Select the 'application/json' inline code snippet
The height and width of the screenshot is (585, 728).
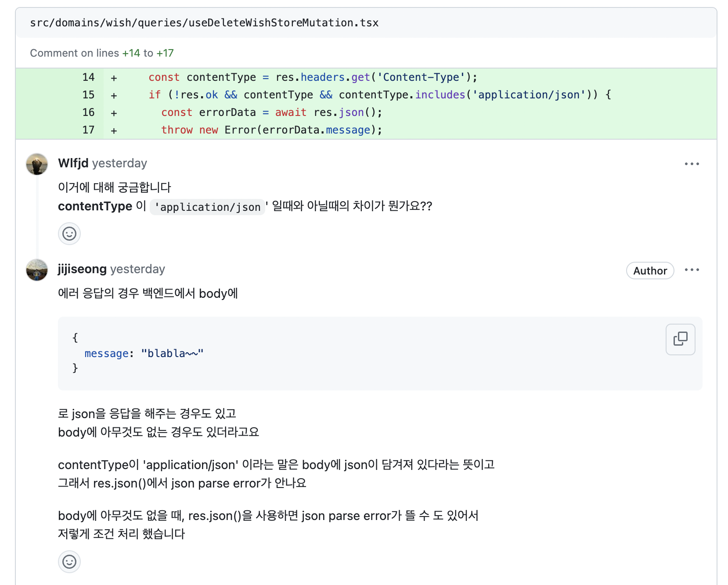click(208, 206)
